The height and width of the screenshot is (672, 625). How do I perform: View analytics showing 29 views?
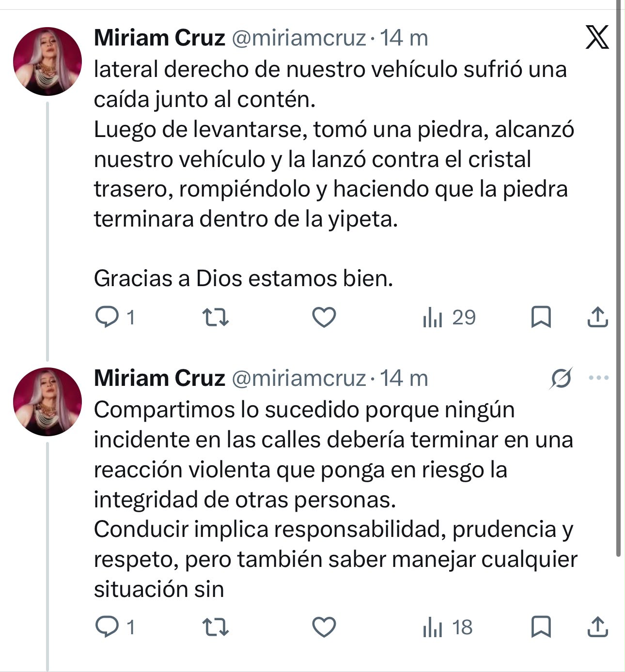449,318
